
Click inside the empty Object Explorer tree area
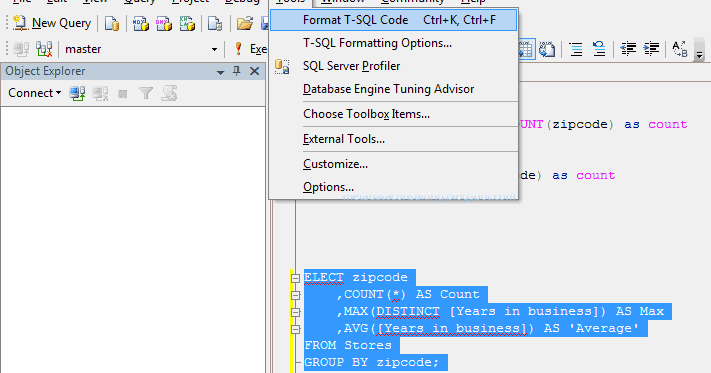[133, 239]
